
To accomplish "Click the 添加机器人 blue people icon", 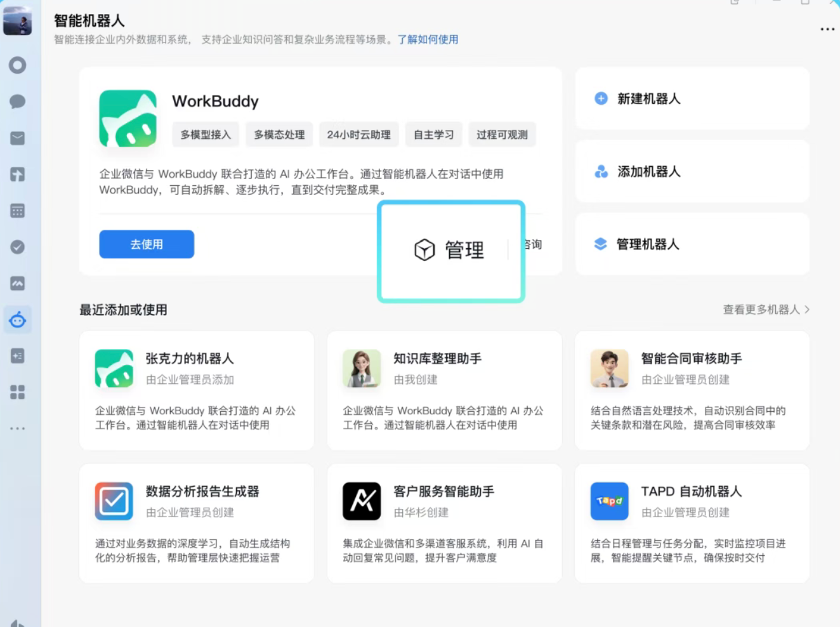I will [x=601, y=171].
